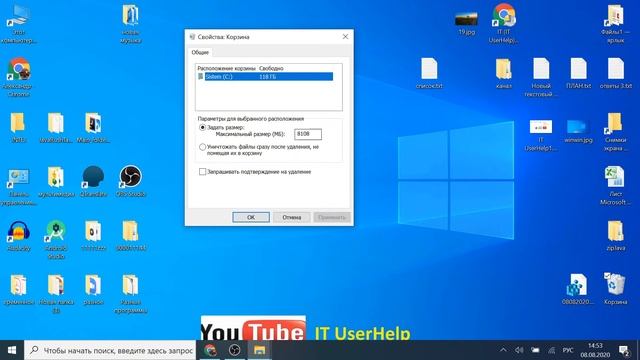
Task: Open OBS Studio from the taskbar
Action: (235, 350)
